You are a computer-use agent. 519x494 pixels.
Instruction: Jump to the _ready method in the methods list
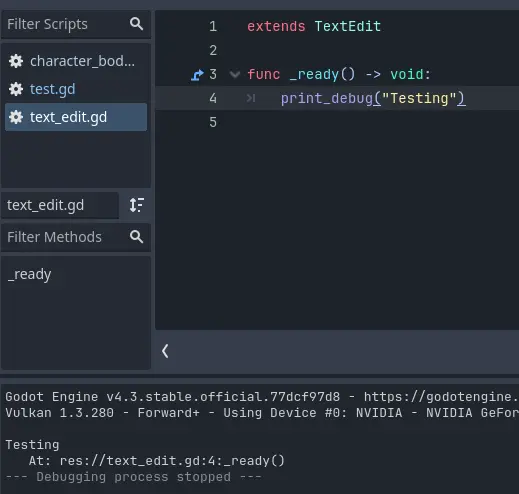point(29,275)
